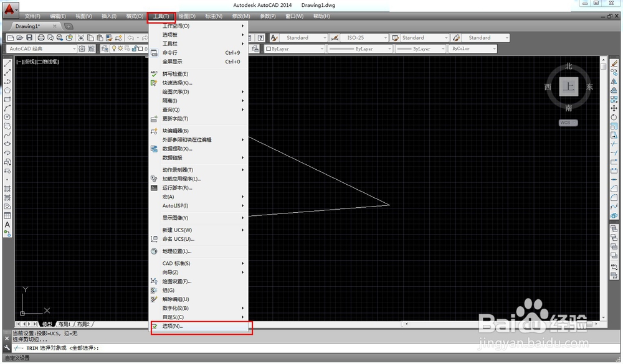The image size is (623, 364).
Task: Select the Rotate modify tool
Action: tap(614, 117)
